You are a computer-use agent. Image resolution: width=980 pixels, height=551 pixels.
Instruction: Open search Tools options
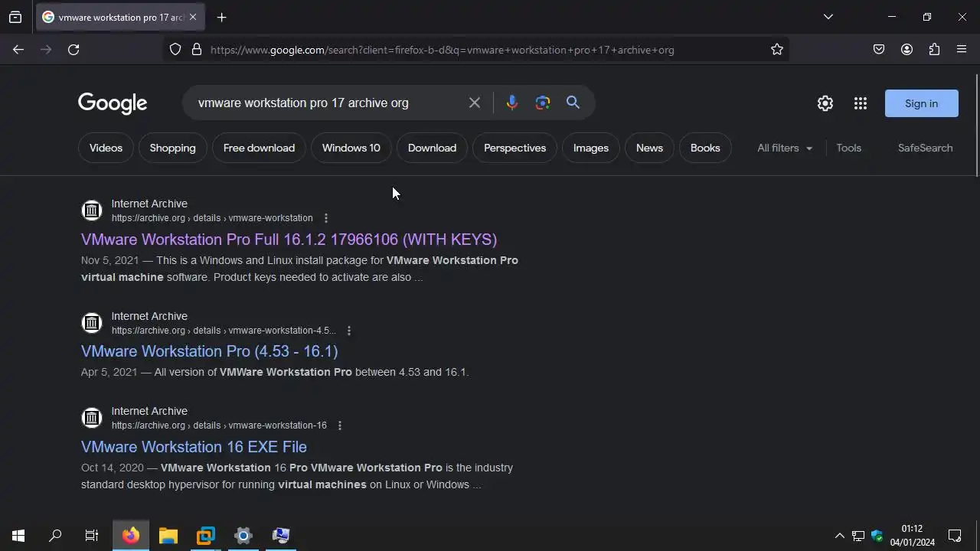pyautogui.click(x=848, y=148)
